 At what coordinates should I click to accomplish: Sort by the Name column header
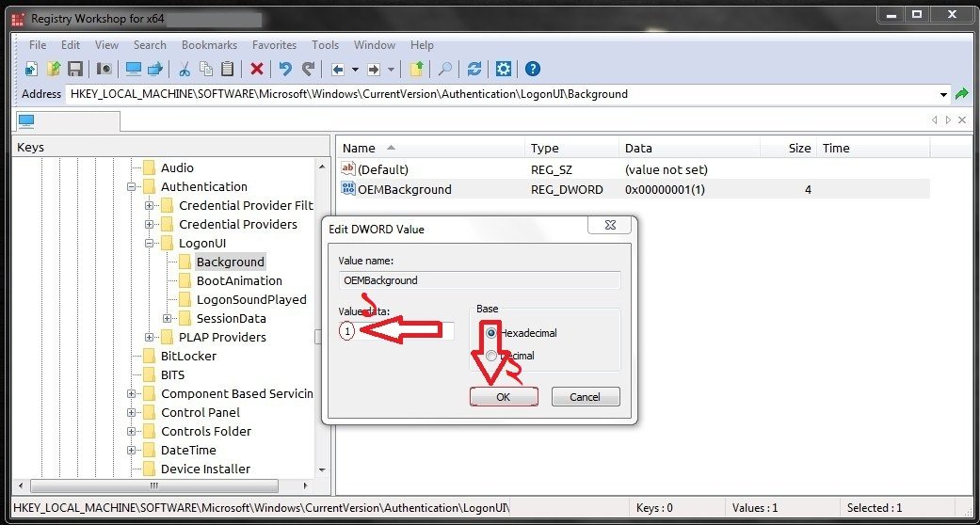click(x=430, y=148)
